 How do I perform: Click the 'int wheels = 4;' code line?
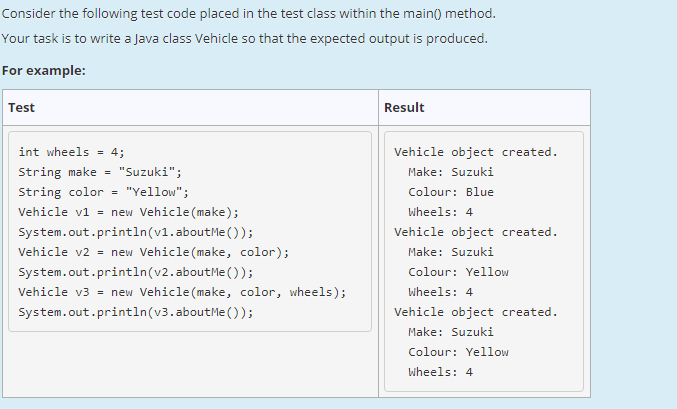point(71,152)
